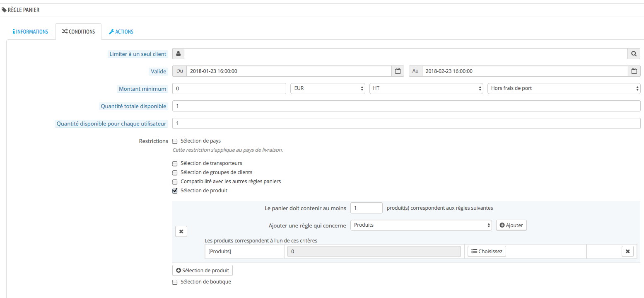Switch to the Informations tab
Screen dimensions: 644x298
coord(30,31)
